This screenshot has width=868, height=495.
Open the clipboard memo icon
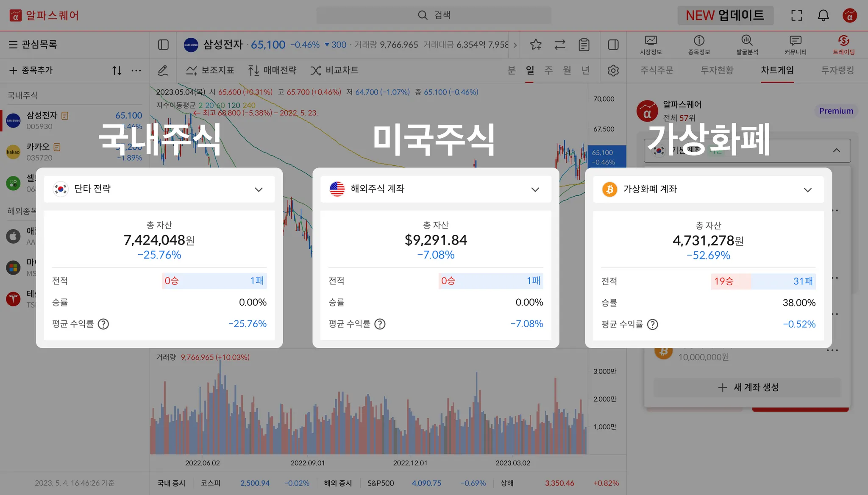[x=584, y=44]
